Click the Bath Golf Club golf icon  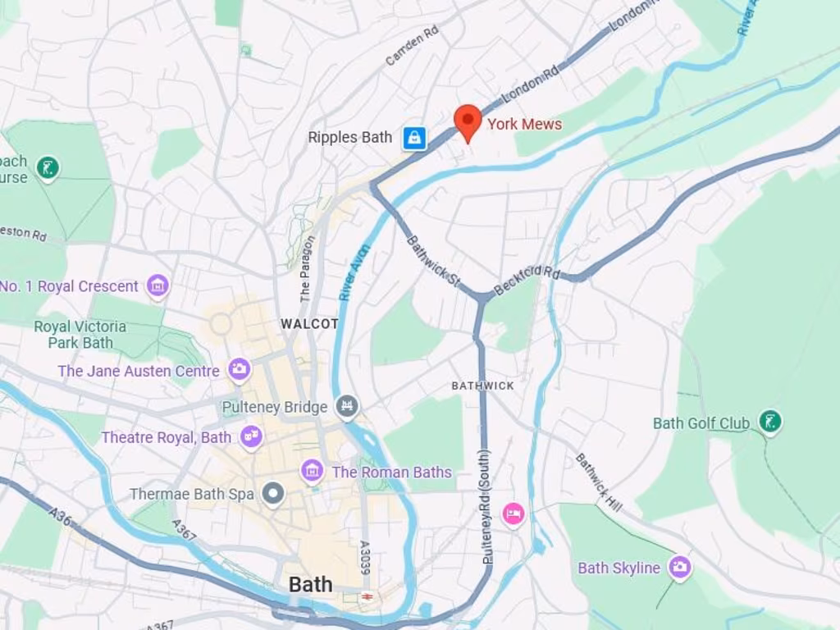click(769, 422)
